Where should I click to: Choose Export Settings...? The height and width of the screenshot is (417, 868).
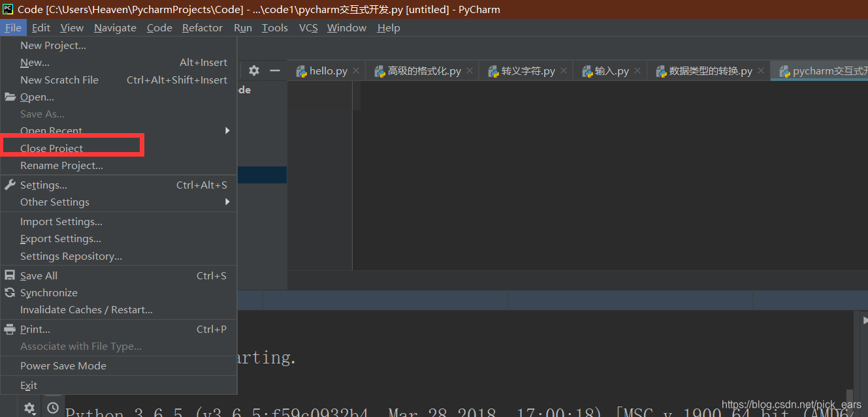click(x=118, y=239)
